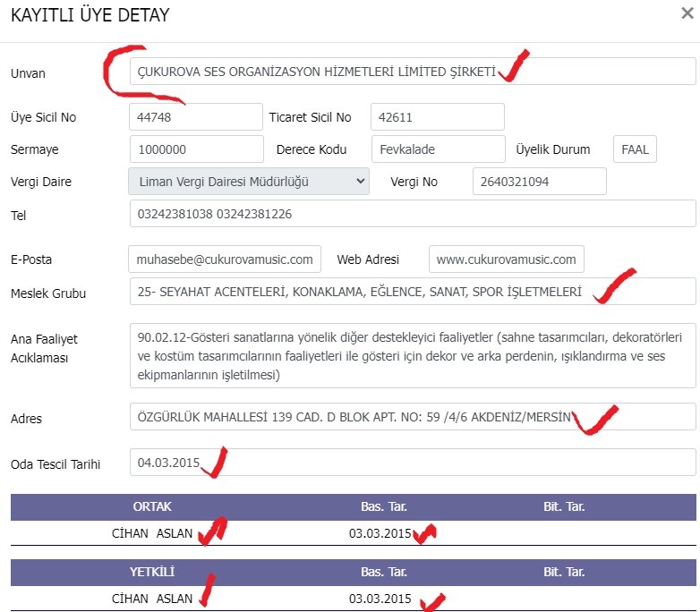Image resolution: width=700 pixels, height=612 pixels.
Task: Click the Tel field with phone numbers
Action: point(413,214)
